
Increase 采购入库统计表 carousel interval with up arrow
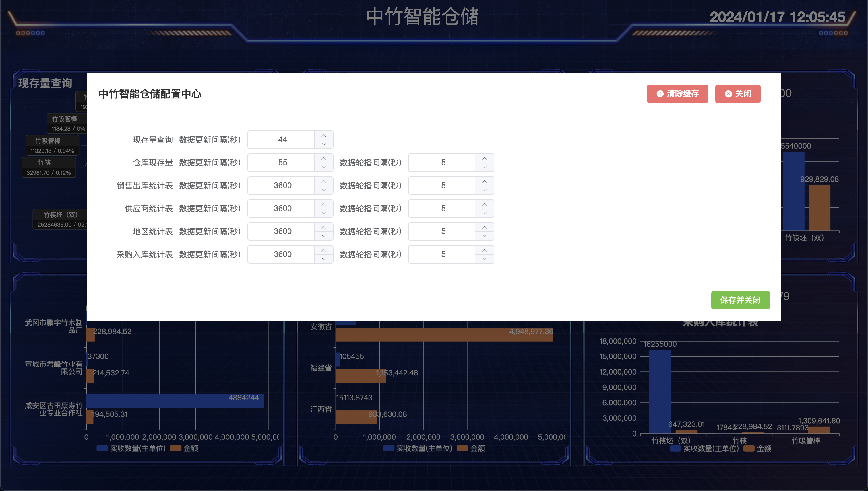484,250
